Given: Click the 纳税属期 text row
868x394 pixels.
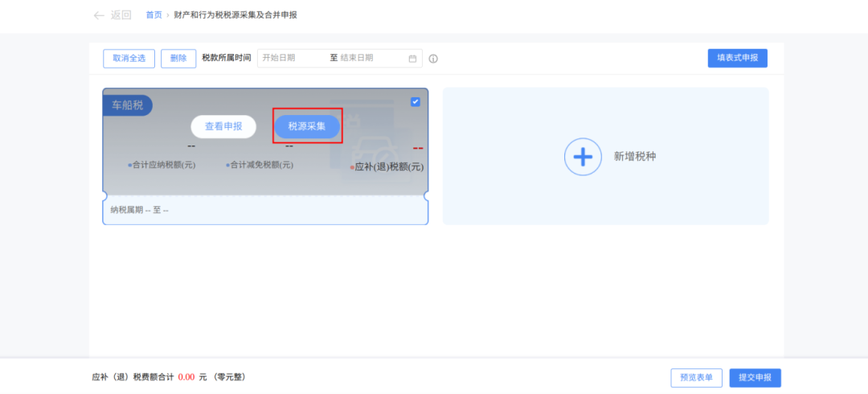Looking at the screenshot, I should pos(140,210).
